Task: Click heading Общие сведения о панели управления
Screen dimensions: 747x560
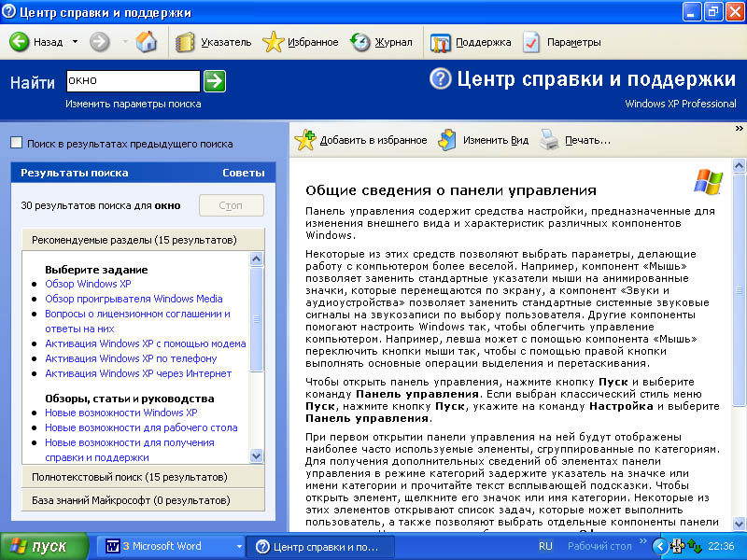Action: coord(451,190)
